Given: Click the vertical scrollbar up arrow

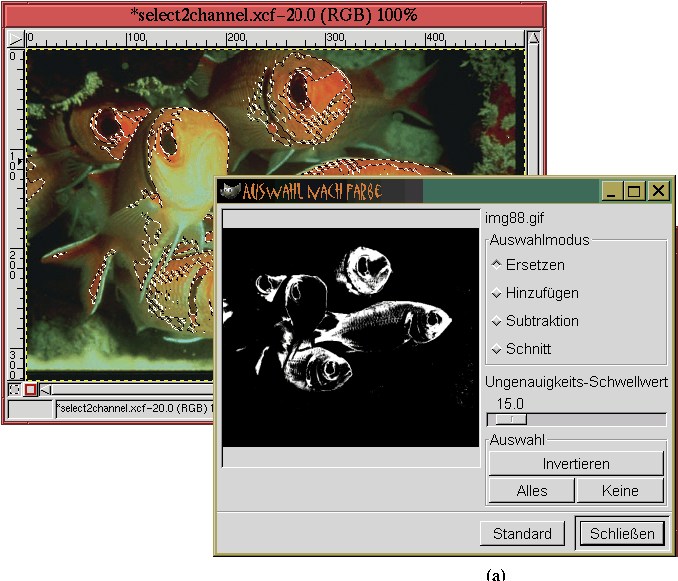Looking at the screenshot, I should tap(533, 39).
